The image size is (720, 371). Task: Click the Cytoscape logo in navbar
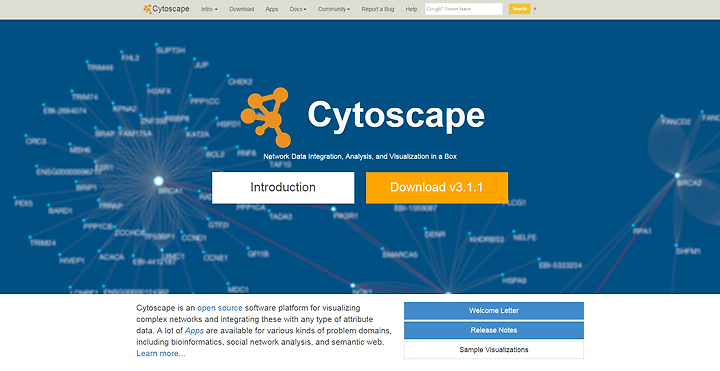coord(166,9)
